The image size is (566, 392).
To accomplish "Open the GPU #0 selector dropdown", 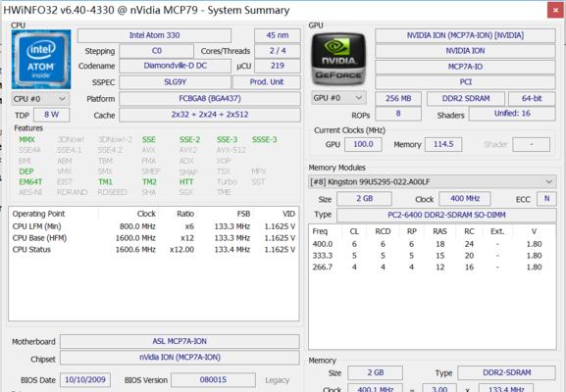I will (338, 98).
